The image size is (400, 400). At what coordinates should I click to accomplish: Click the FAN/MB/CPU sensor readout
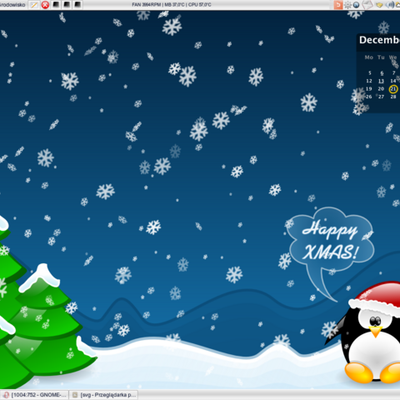pyautogui.click(x=171, y=5)
